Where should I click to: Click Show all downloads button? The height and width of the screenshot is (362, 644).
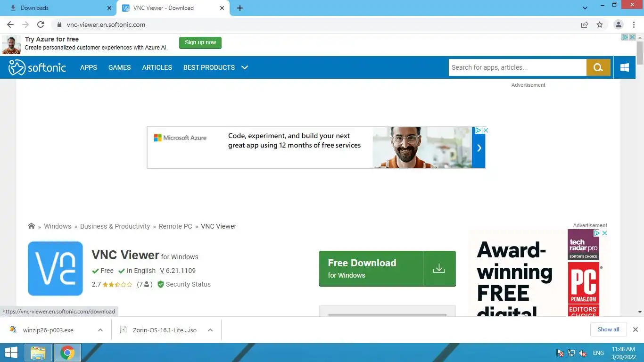(x=609, y=329)
